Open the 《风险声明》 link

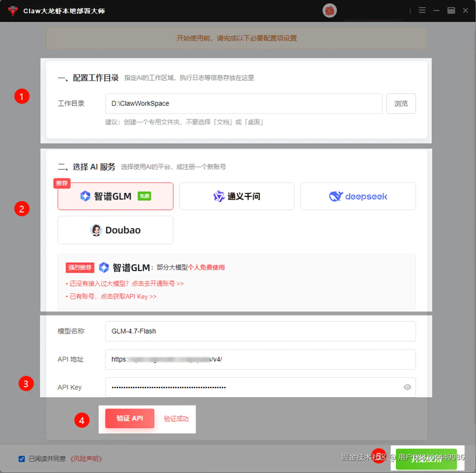(x=86, y=459)
